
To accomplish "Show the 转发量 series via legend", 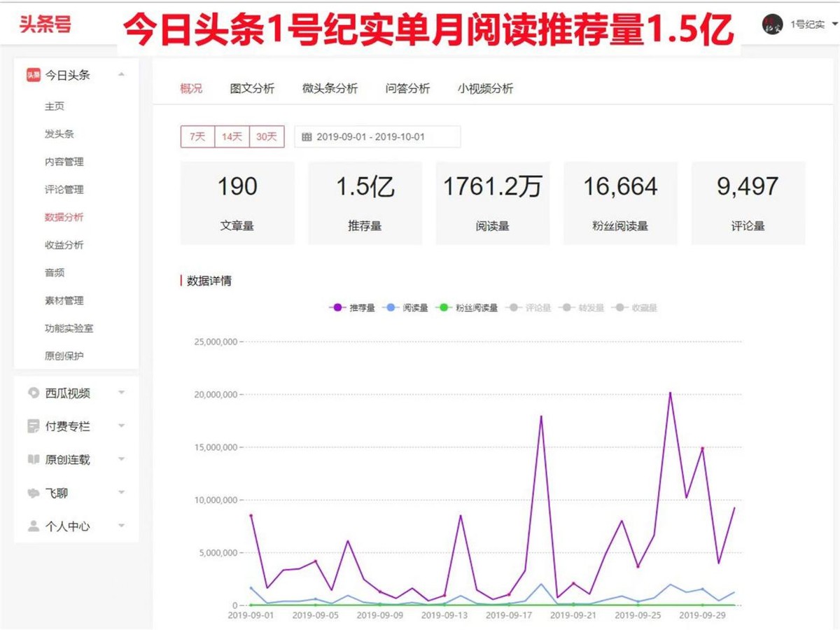I will tap(582, 307).
